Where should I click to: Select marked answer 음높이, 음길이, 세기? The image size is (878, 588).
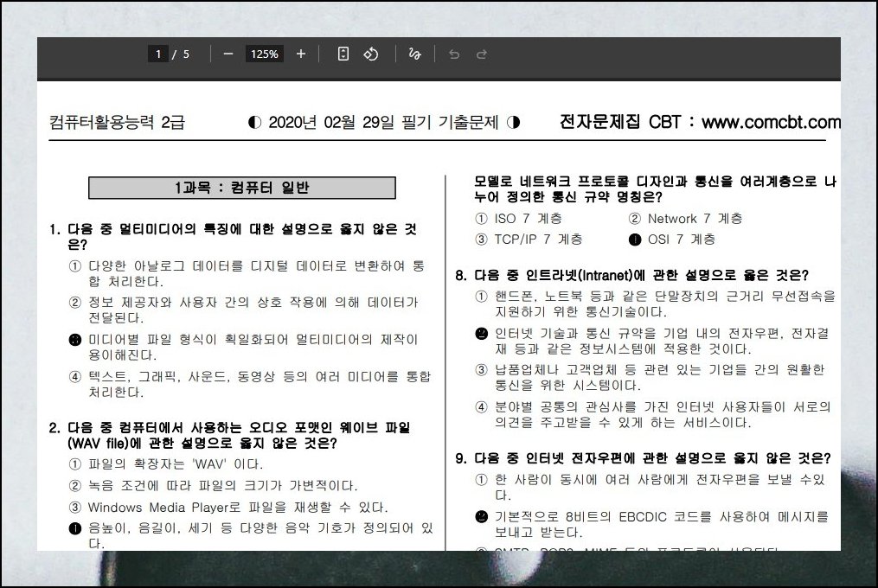[x=251, y=535]
